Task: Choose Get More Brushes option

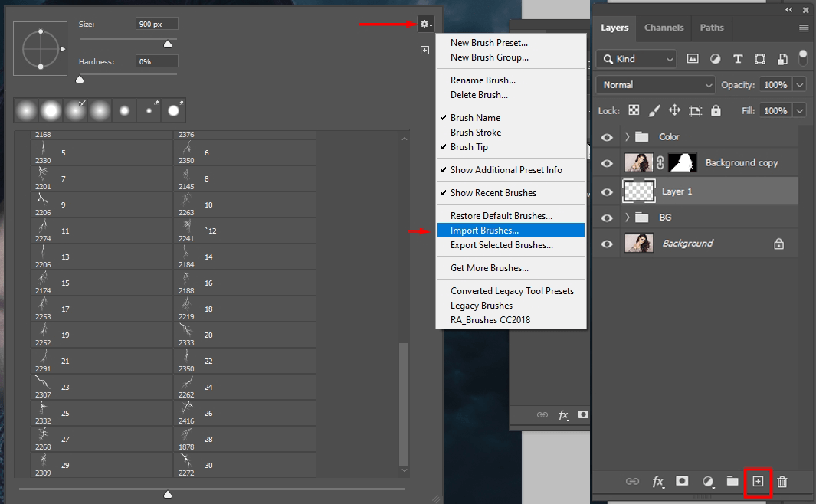Action: (x=489, y=268)
